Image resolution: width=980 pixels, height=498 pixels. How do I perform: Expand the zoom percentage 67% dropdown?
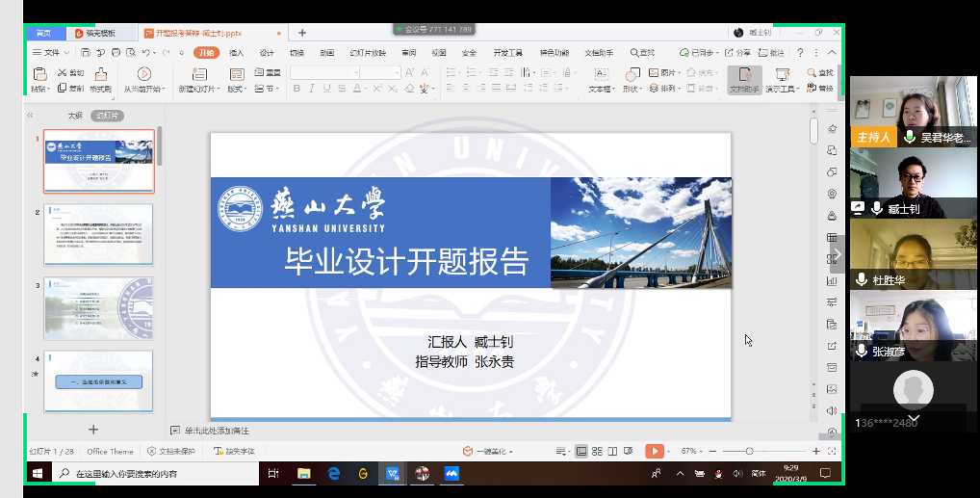click(693, 451)
